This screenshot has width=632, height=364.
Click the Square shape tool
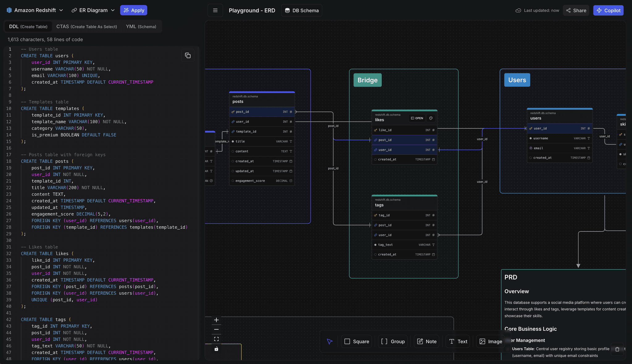(356, 341)
